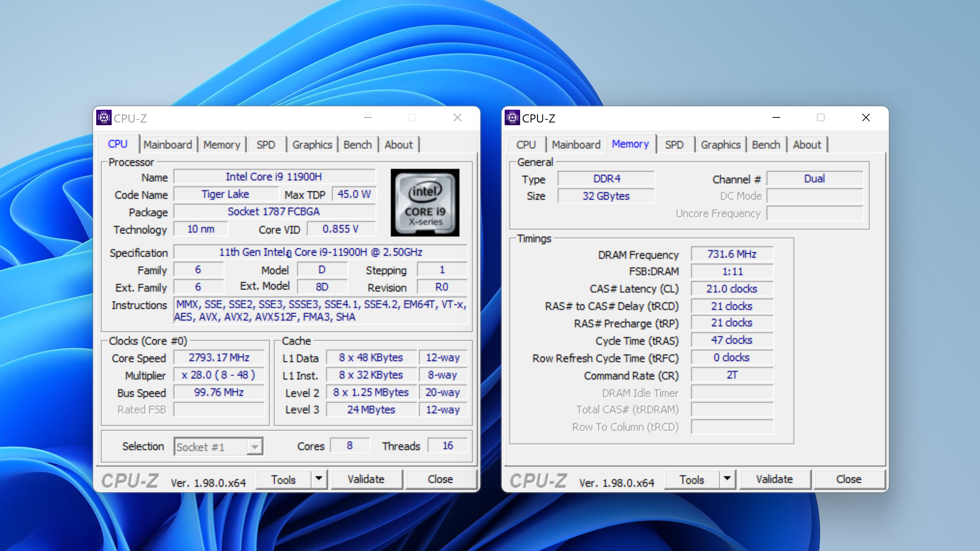Click the Package value Socket 1787 FCBGA
The width and height of the screenshot is (980, 551).
[x=274, y=211]
